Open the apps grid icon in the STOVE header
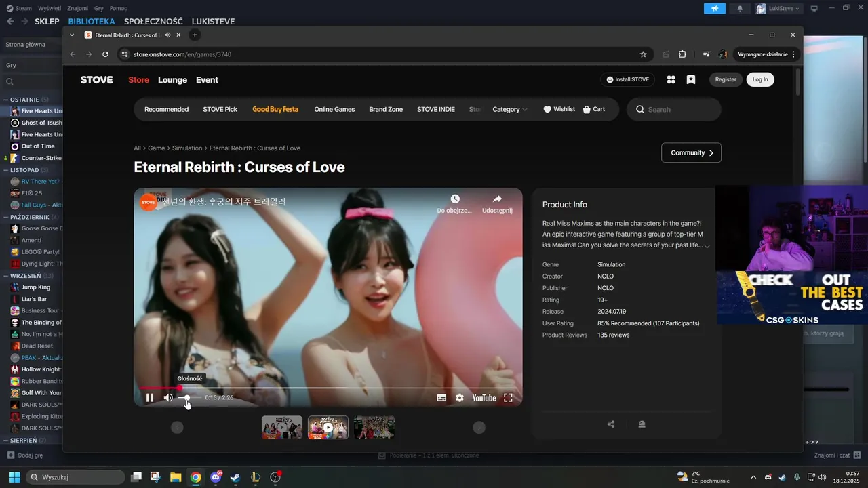 coord(671,79)
